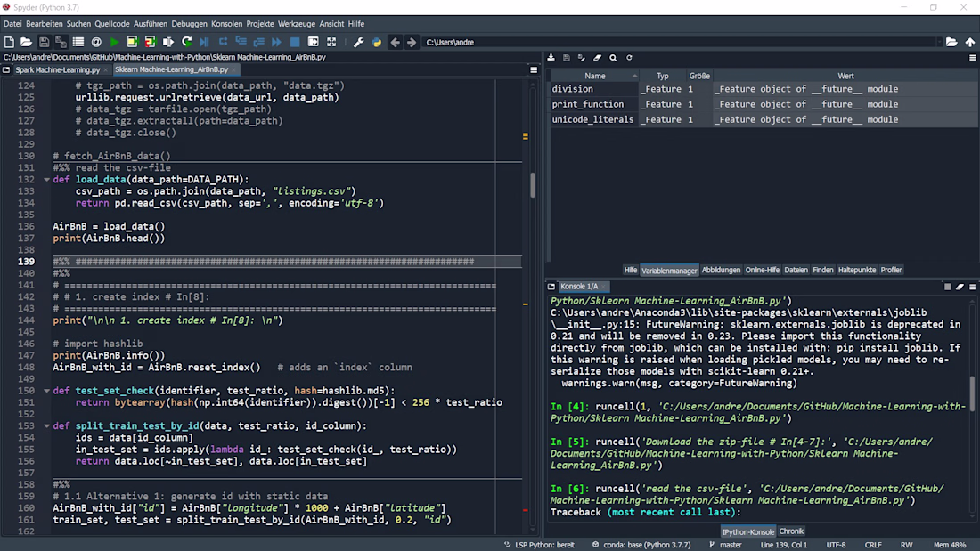Image resolution: width=980 pixels, height=551 pixels.
Task: Maximize the current pane
Action: pos(331,42)
